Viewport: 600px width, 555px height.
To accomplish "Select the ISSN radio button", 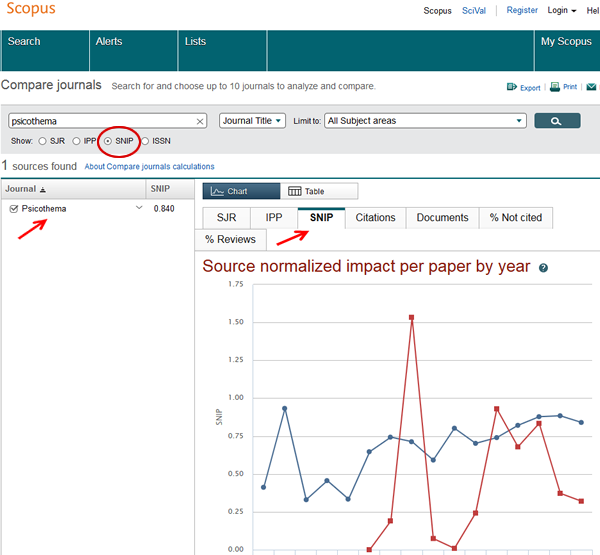I will (x=145, y=141).
